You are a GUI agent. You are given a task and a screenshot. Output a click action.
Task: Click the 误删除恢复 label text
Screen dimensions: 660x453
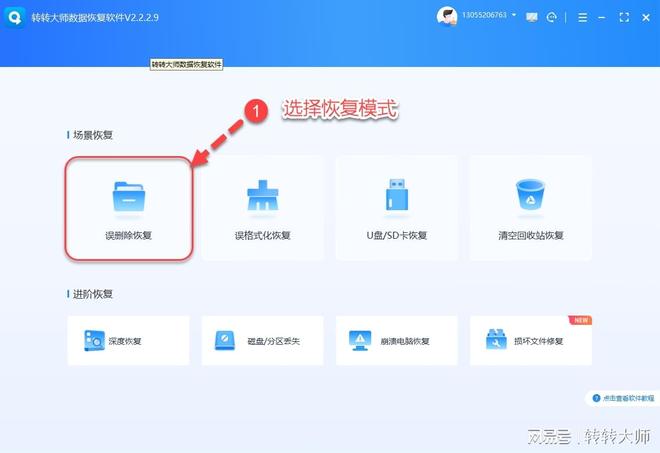128,235
